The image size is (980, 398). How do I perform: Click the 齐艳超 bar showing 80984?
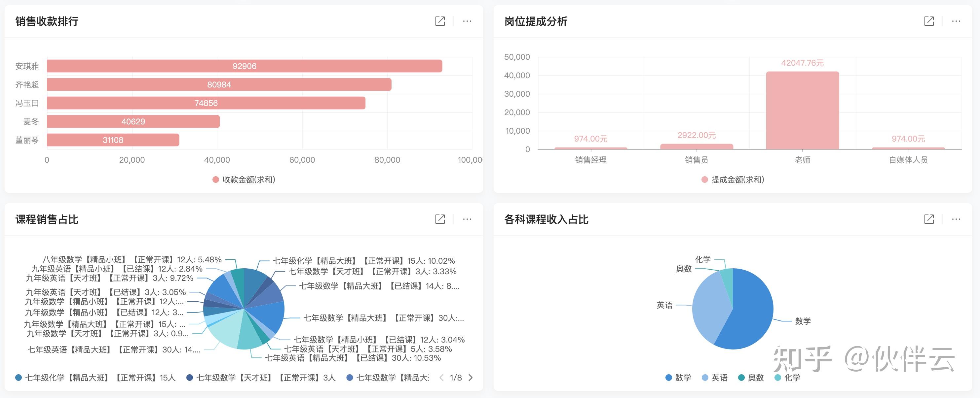click(219, 84)
